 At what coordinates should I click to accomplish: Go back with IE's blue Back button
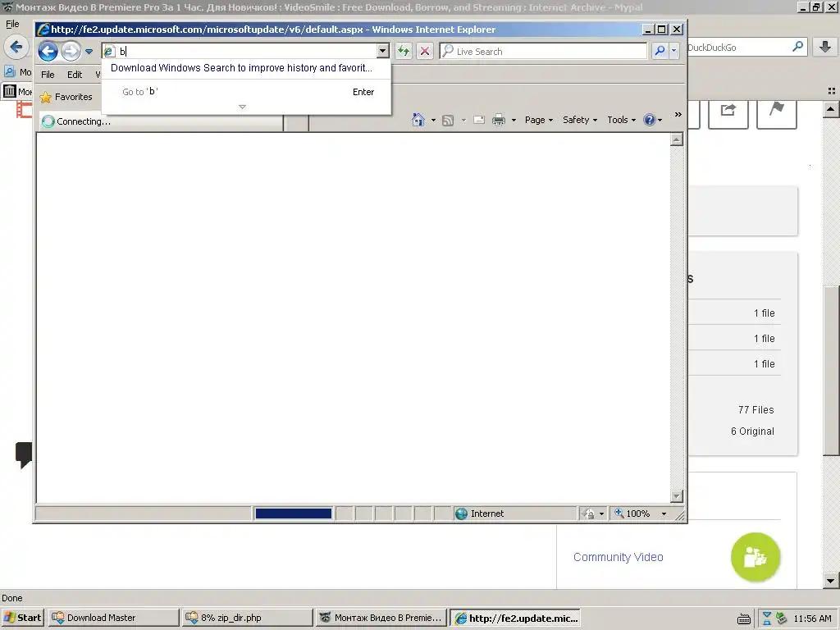point(48,52)
